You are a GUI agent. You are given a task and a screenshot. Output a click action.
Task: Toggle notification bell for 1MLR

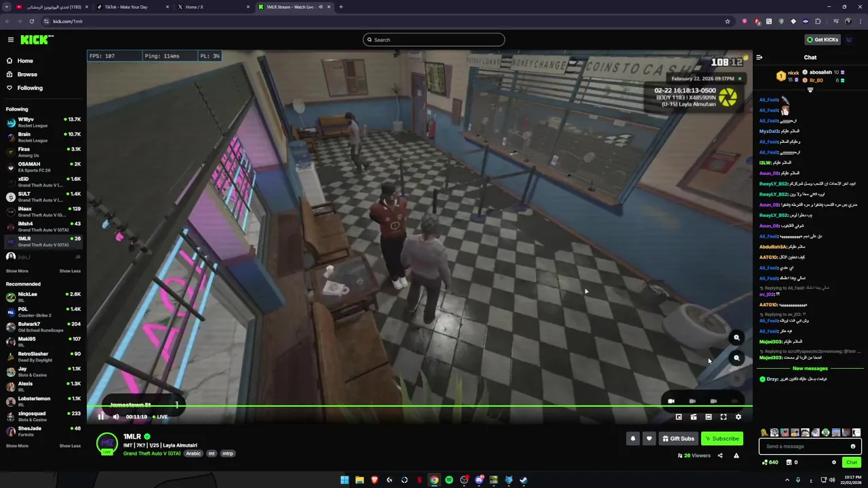click(x=633, y=439)
